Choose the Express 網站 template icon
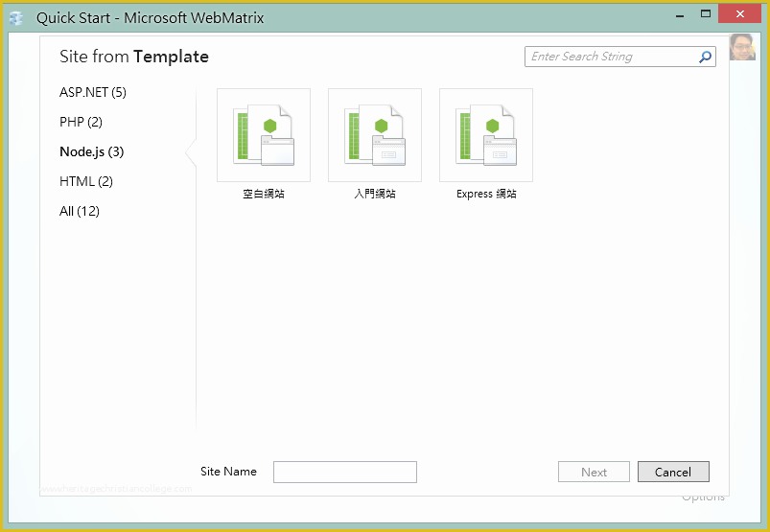Screen dimensions: 770x532 pos(486,135)
